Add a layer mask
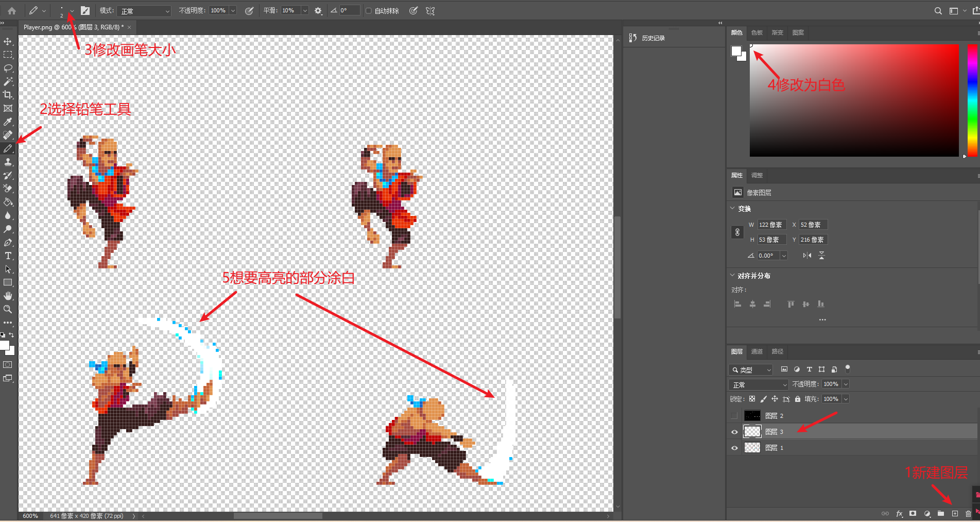 (x=913, y=514)
